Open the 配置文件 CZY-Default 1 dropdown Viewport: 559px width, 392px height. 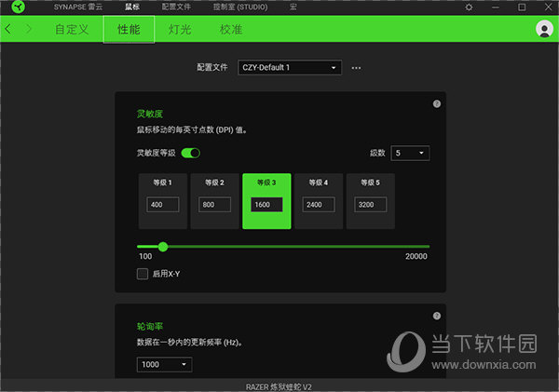pos(290,67)
